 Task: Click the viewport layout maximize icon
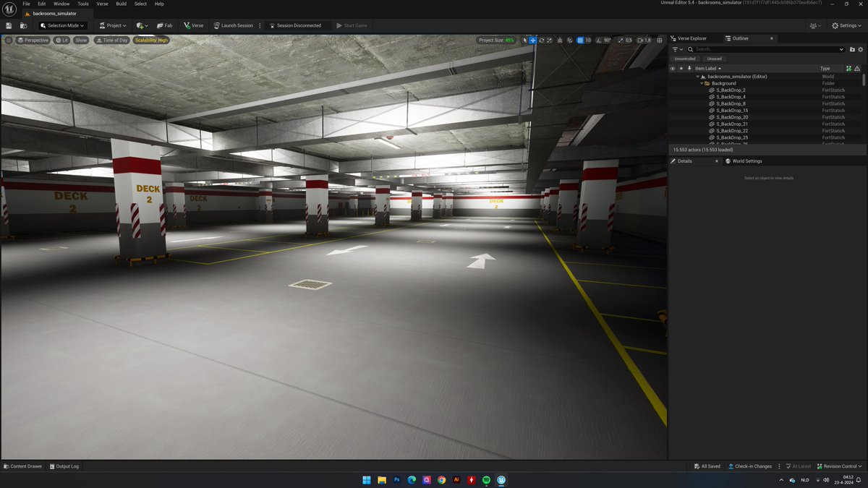(x=659, y=40)
